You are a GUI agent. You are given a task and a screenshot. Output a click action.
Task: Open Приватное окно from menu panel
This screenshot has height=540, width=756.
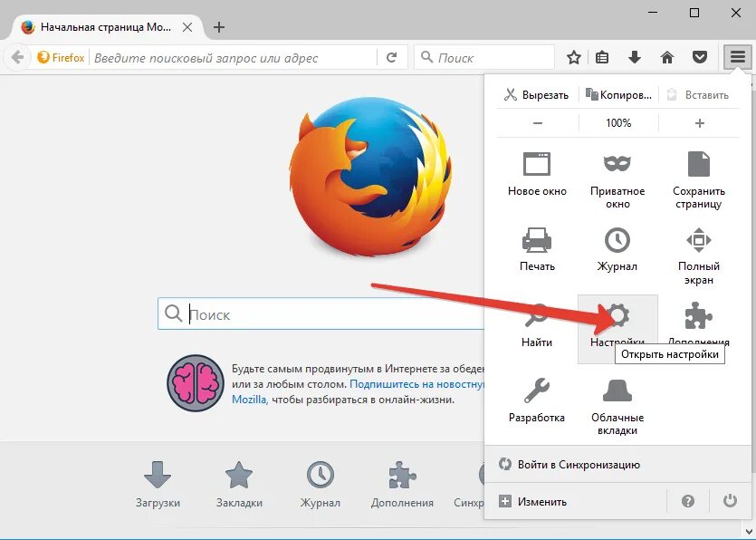617,180
